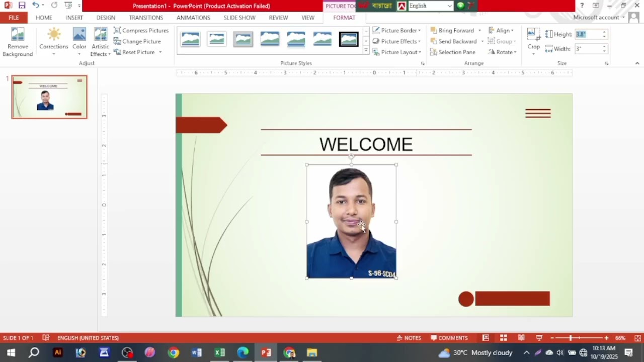Switch to DESIGN tab

(106, 18)
